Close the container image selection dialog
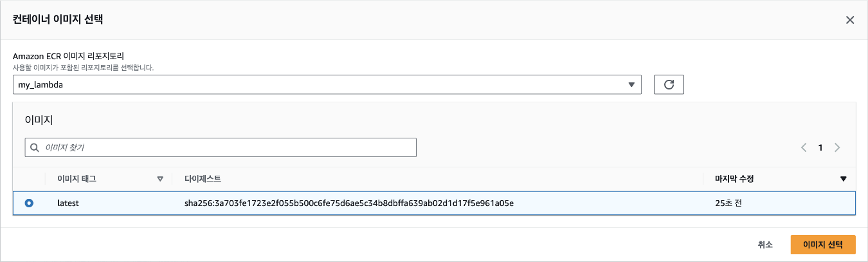This screenshot has height=262, width=868. coord(850,20)
